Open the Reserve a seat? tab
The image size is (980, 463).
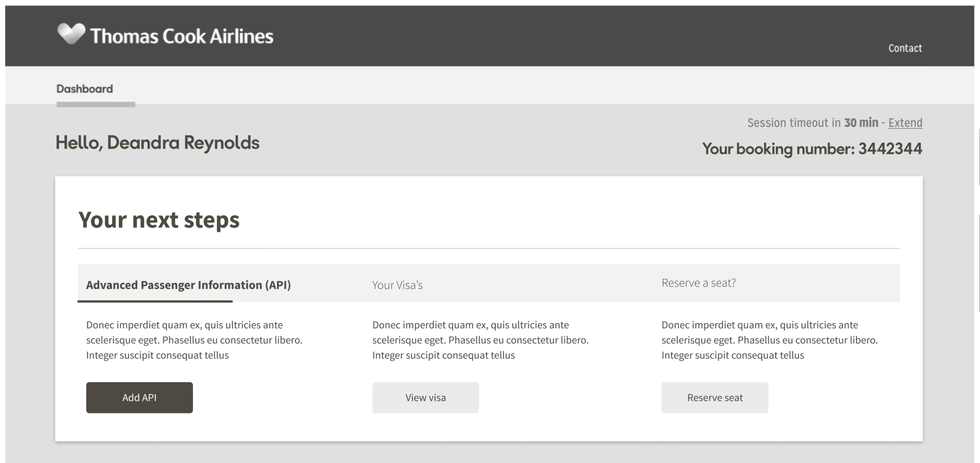tap(698, 283)
